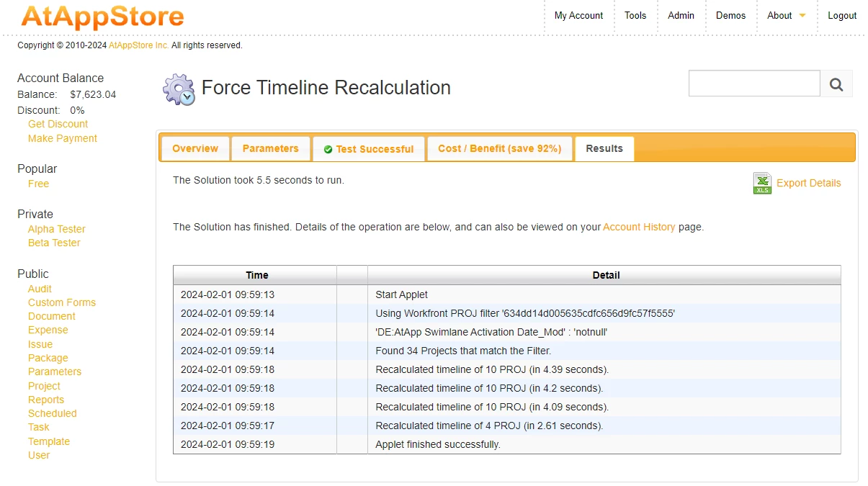Select the Swimlane Activation Date_Mod row
868x486 pixels.
point(507,332)
